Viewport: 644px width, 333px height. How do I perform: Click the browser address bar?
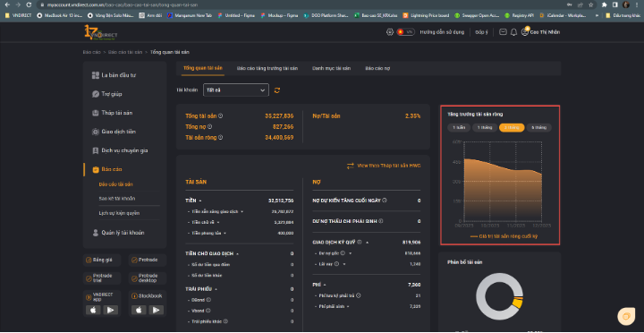304,5
